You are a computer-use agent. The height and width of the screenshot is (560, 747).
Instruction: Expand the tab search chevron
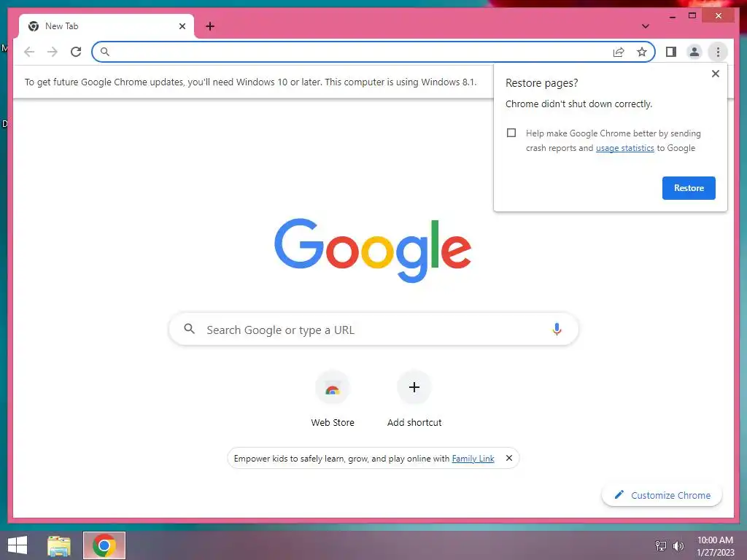point(645,26)
